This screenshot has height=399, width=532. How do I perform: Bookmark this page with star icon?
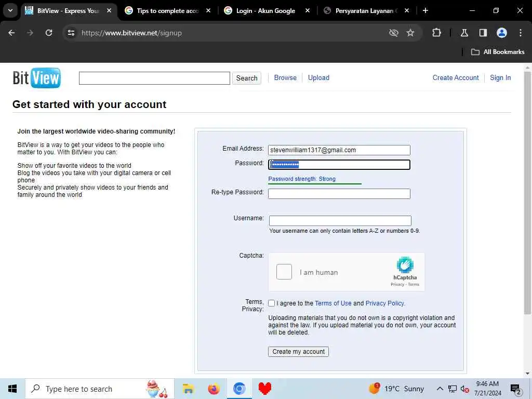coord(410,33)
